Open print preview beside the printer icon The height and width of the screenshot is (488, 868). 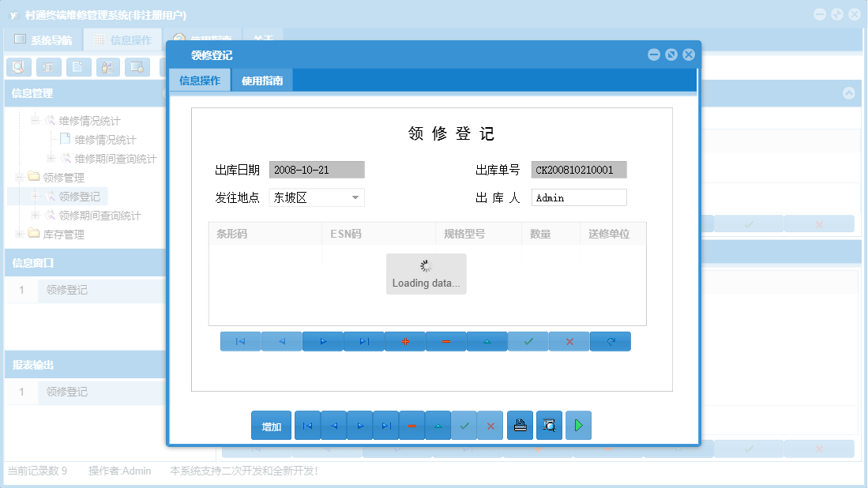click(x=549, y=425)
